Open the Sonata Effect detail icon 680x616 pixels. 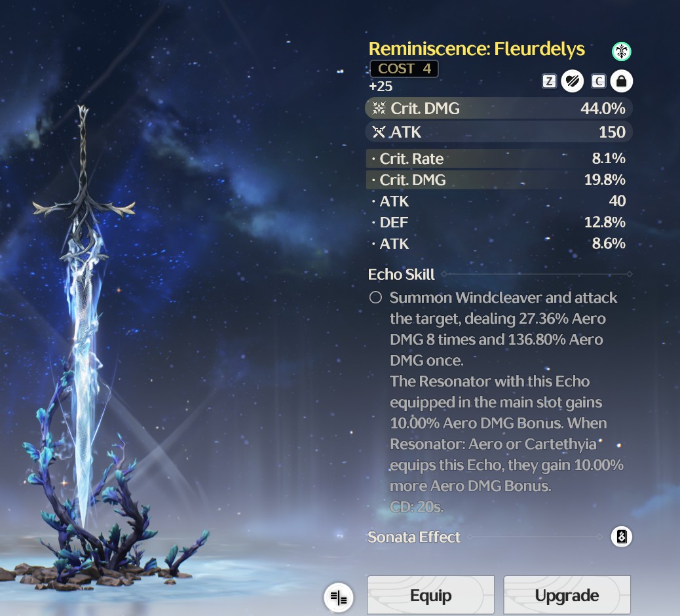click(621, 537)
